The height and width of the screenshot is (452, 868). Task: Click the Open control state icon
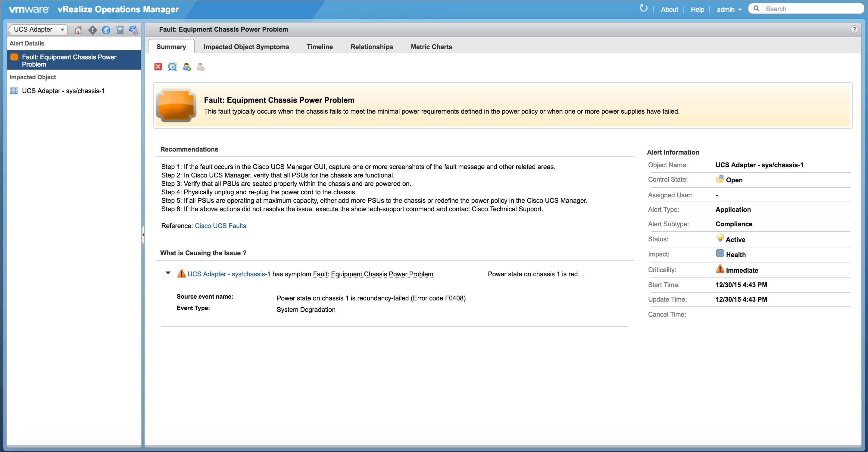[x=720, y=179]
